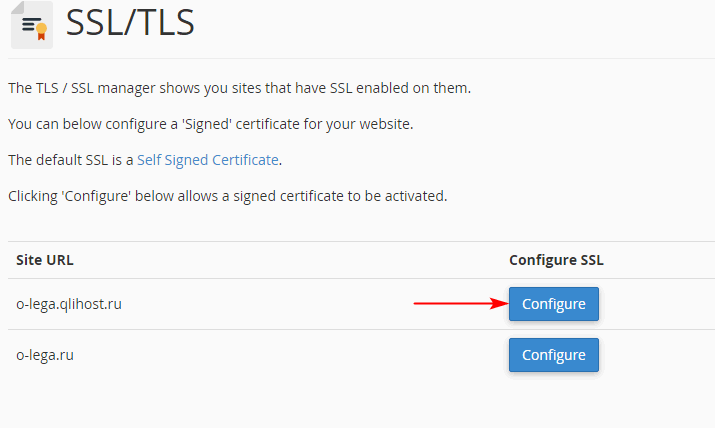The image size is (715, 428).
Task: Configure SSL for o-lega.ru
Action: (554, 355)
